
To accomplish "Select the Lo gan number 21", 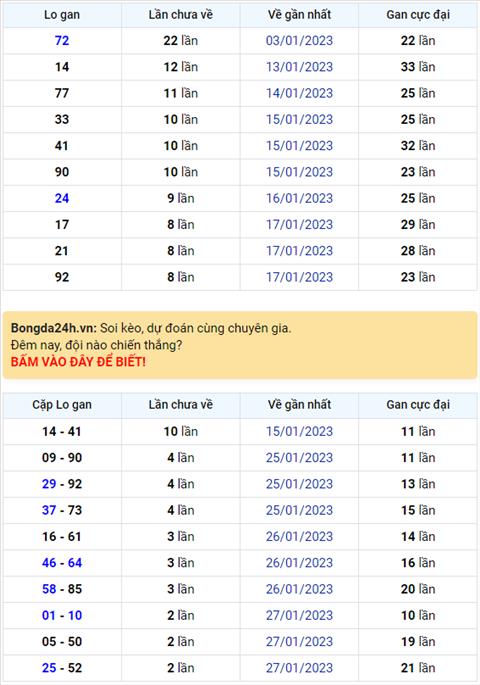I will [x=62, y=251].
